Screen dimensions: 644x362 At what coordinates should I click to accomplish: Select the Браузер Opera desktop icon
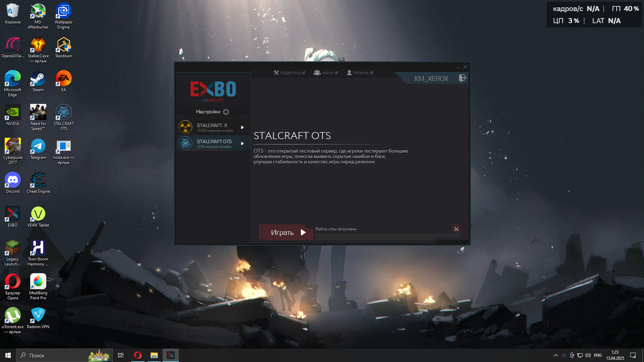tap(13, 287)
